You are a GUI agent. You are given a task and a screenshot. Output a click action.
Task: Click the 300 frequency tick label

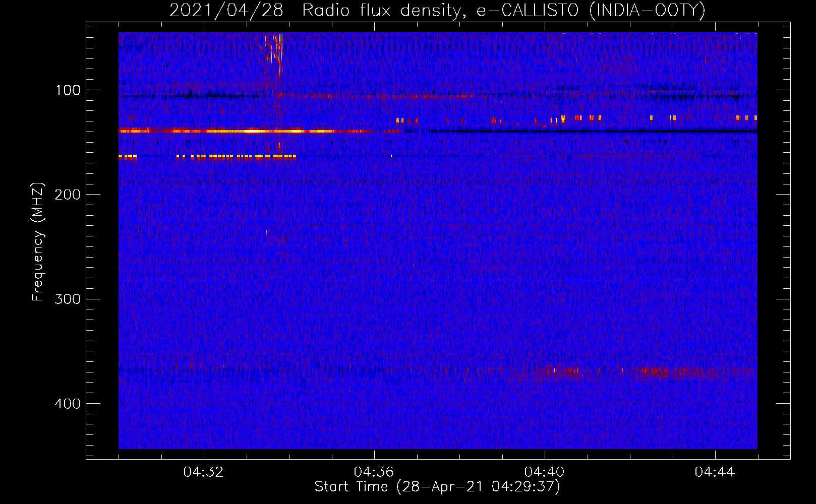[67, 299]
